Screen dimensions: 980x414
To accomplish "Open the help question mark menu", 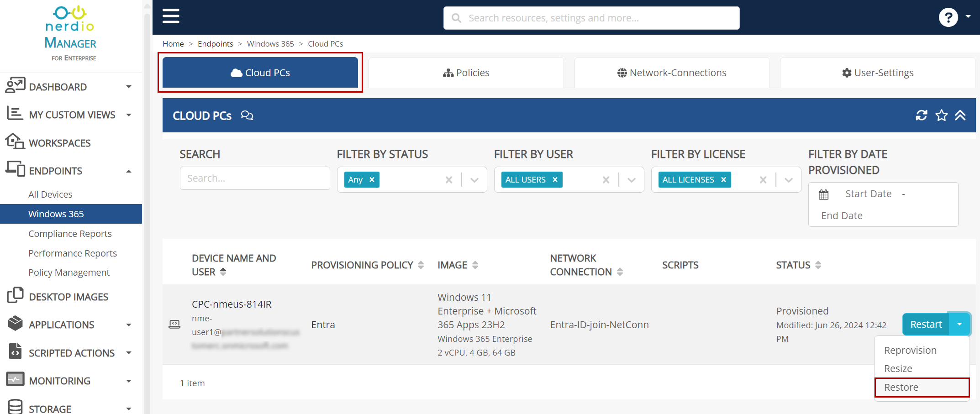I will point(948,17).
